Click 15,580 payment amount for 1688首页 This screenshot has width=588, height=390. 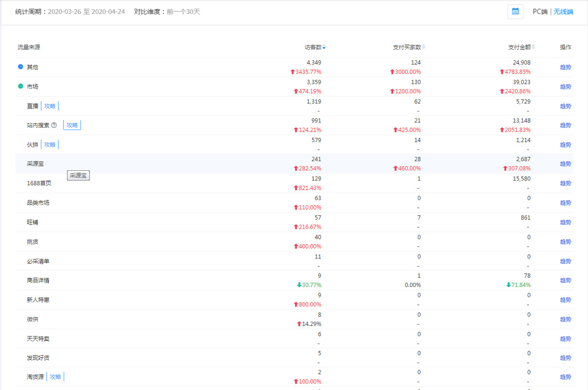pyautogui.click(x=521, y=179)
